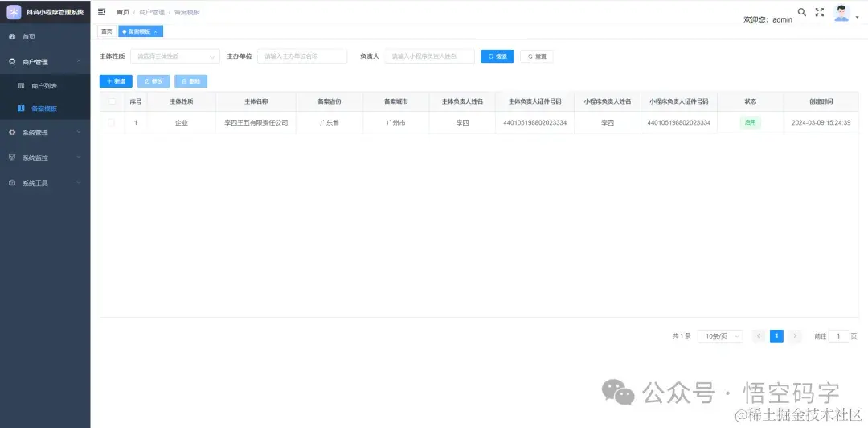
Task: Open the 主体性质 dropdown
Action: tap(175, 56)
